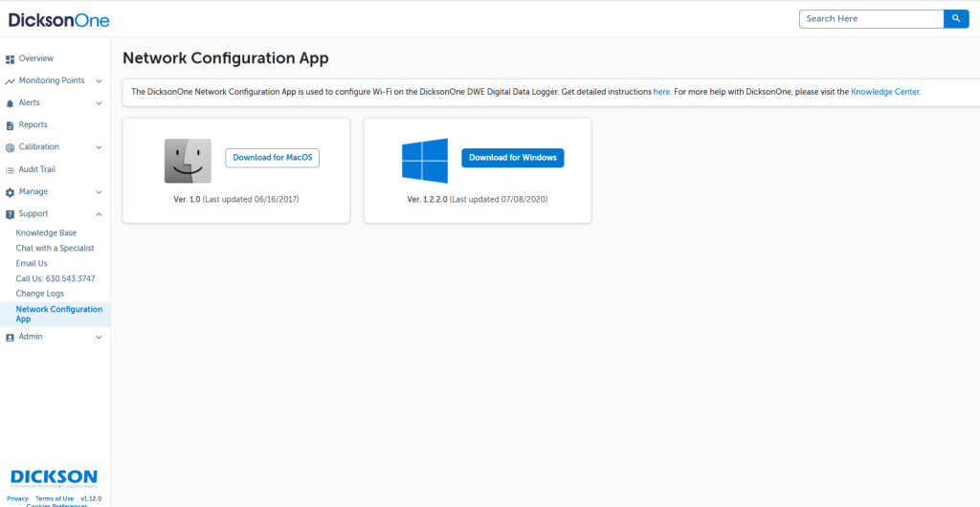980x507 pixels.
Task: Click the DicksonOne logo at top left
Action: (59, 19)
